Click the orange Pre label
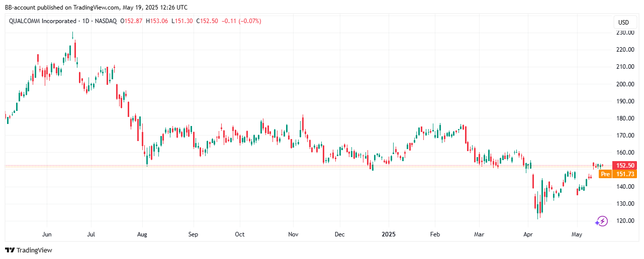644x259 pixels. 605,174
